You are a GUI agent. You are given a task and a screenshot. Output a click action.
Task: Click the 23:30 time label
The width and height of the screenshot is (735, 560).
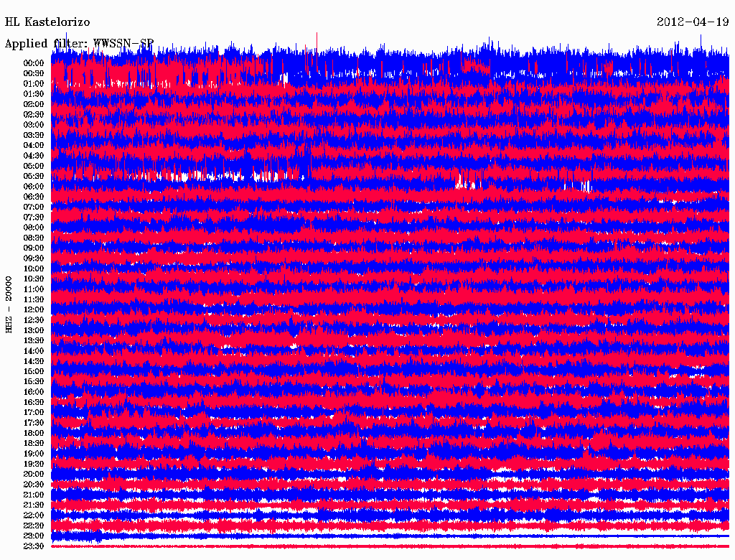point(34,546)
